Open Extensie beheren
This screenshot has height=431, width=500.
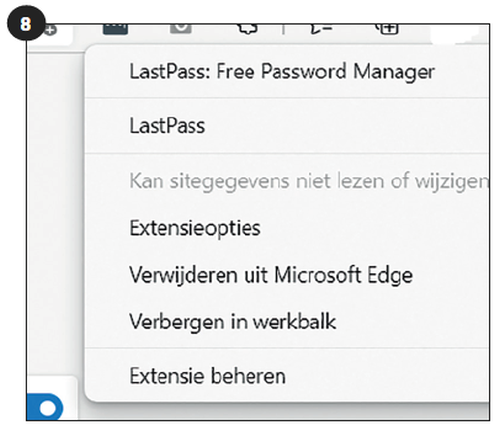207,376
